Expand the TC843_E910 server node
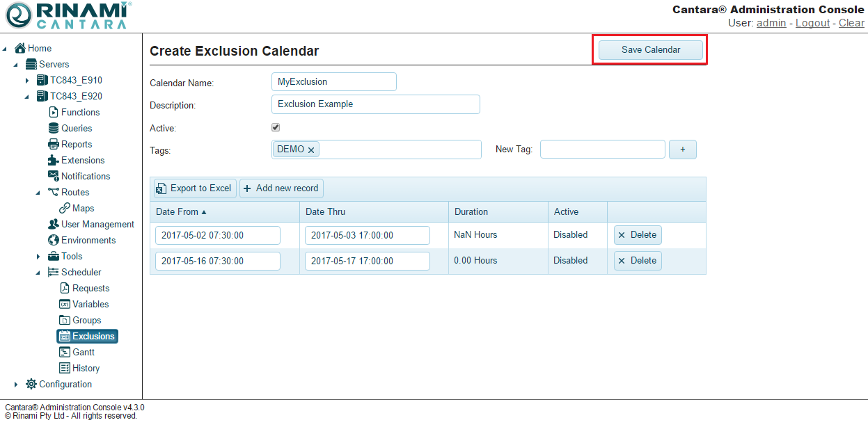Image resolution: width=868 pixels, height=427 pixels. pyautogui.click(x=27, y=81)
